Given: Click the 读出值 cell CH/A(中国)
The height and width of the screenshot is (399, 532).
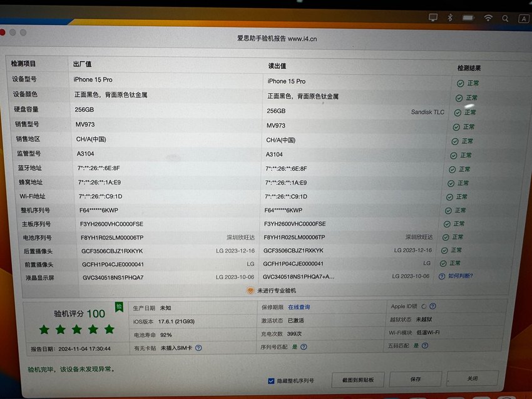Looking at the screenshot, I should click(280, 140).
